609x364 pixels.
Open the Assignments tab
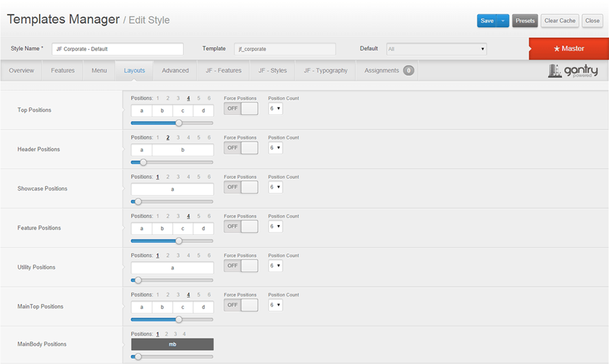(387, 71)
